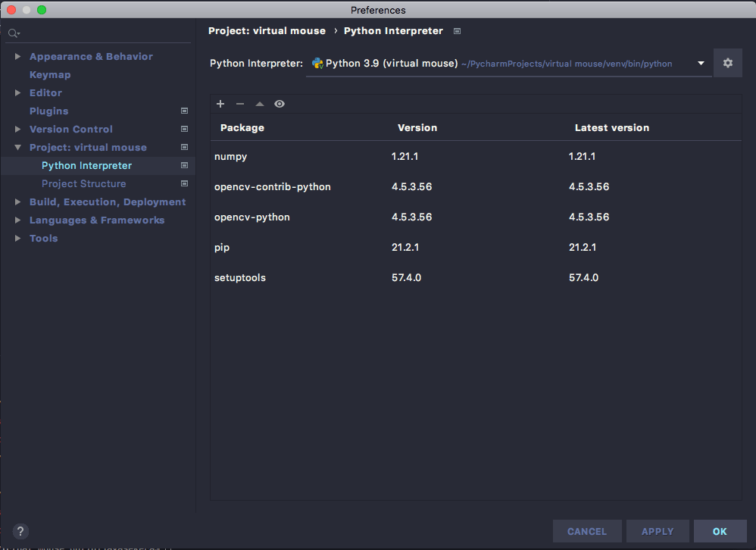Select Python Interpreter in sidebar
This screenshot has width=756, height=550.
pos(86,165)
